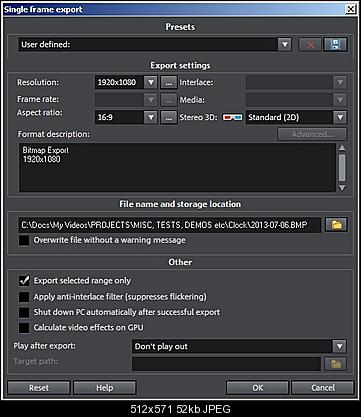
Task: Open the Play after export dropdown
Action: (339, 346)
